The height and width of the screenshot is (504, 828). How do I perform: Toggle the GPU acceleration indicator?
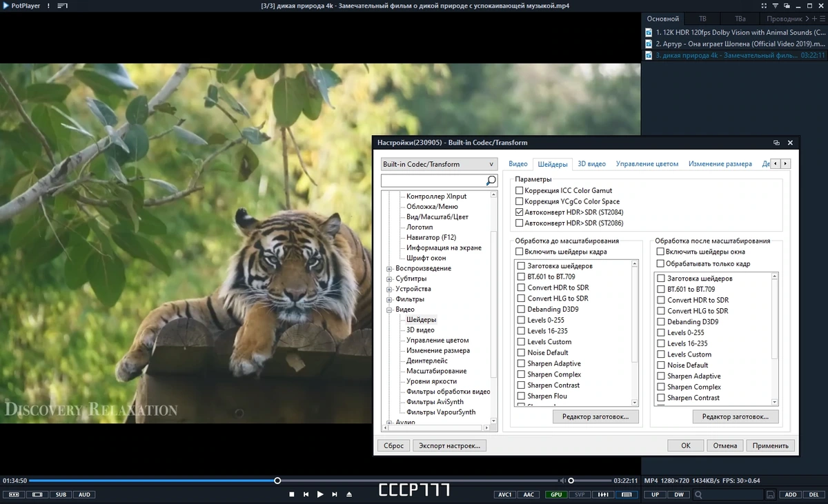coord(555,494)
